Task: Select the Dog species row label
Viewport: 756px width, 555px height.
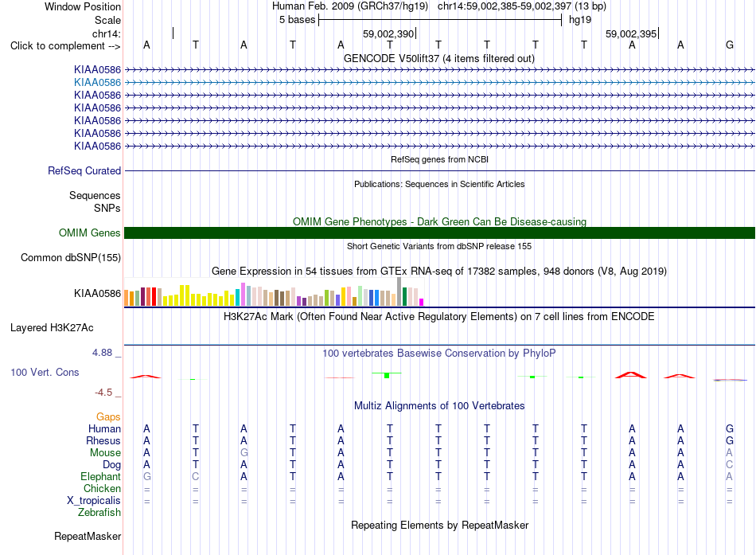Action: click(x=111, y=465)
